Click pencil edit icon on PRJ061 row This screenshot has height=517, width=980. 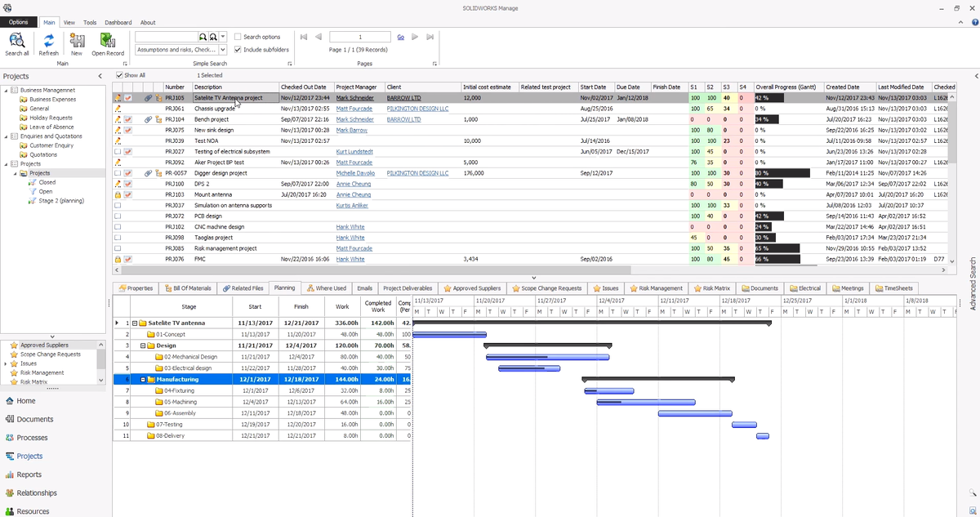coord(118,109)
